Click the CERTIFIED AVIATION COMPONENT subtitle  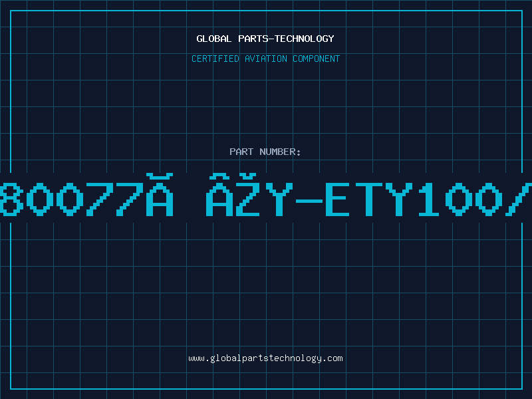click(x=265, y=59)
